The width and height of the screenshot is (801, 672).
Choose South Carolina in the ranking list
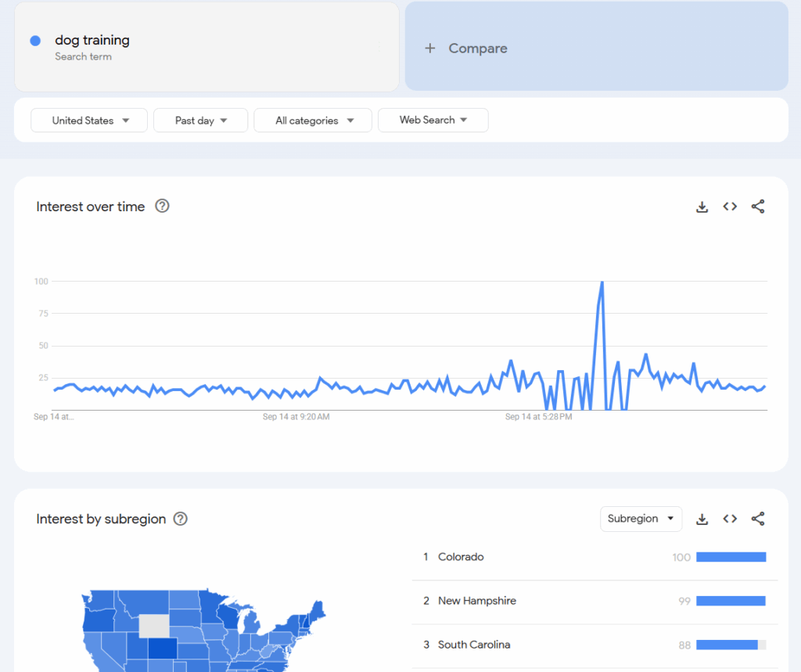(473, 645)
